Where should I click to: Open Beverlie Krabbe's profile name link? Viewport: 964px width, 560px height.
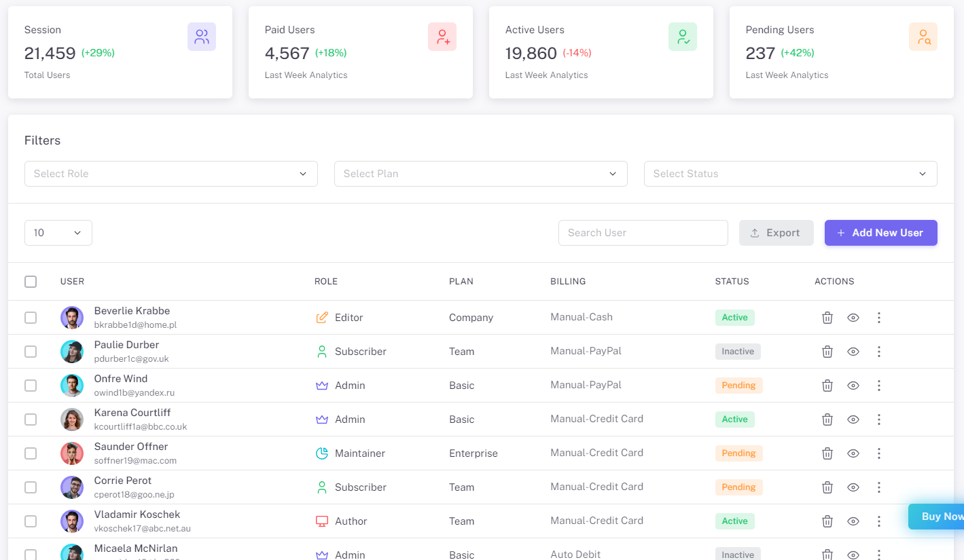132,311
